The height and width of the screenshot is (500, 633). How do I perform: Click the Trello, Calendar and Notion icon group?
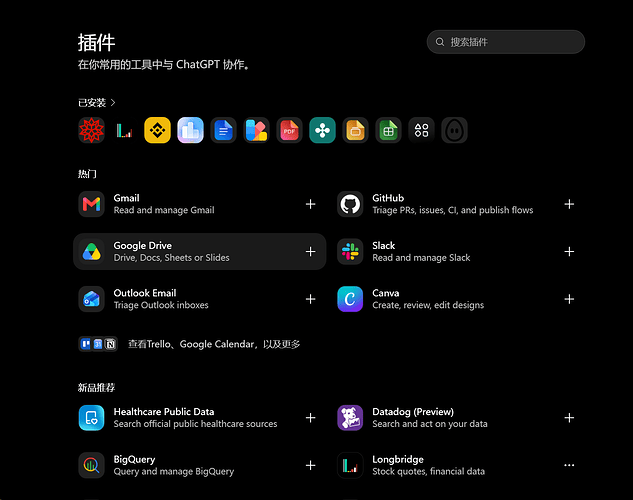pos(98,344)
